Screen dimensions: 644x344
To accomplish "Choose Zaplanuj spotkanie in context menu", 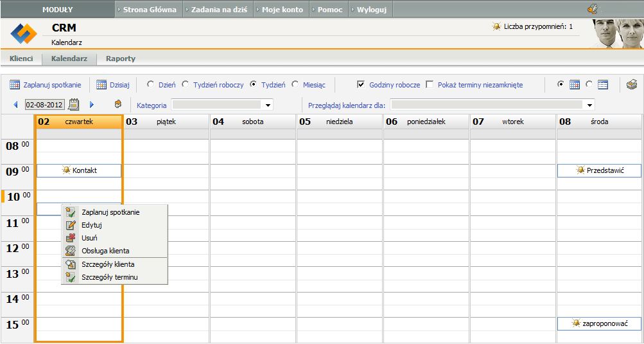I will point(114,212).
